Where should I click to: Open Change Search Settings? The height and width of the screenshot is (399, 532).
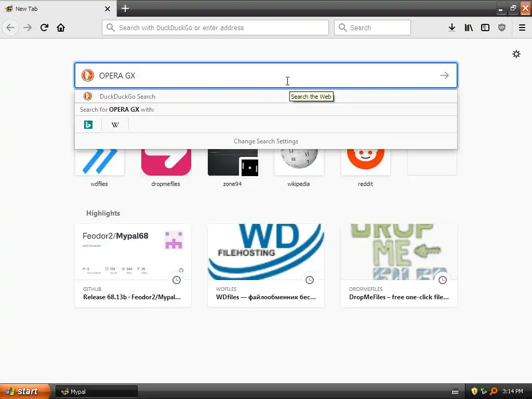tap(266, 141)
